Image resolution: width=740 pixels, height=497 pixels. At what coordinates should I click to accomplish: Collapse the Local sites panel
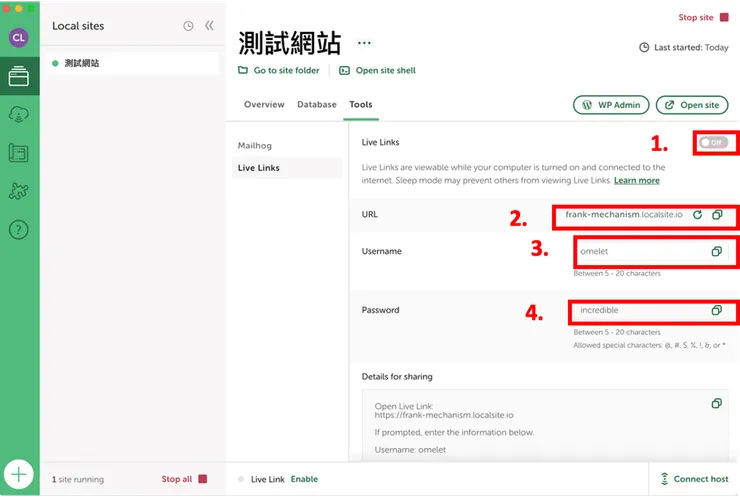(209, 25)
